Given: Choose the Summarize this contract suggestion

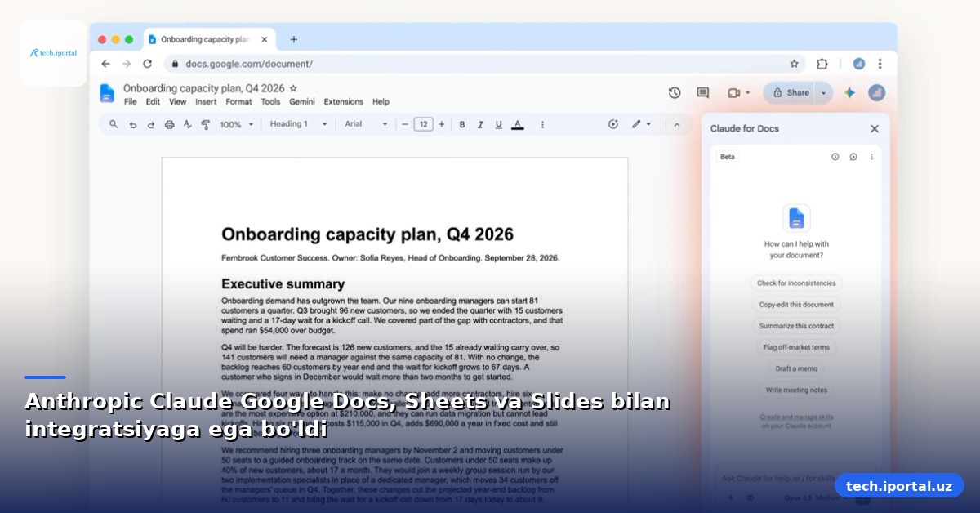Looking at the screenshot, I should tap(796, 326).
